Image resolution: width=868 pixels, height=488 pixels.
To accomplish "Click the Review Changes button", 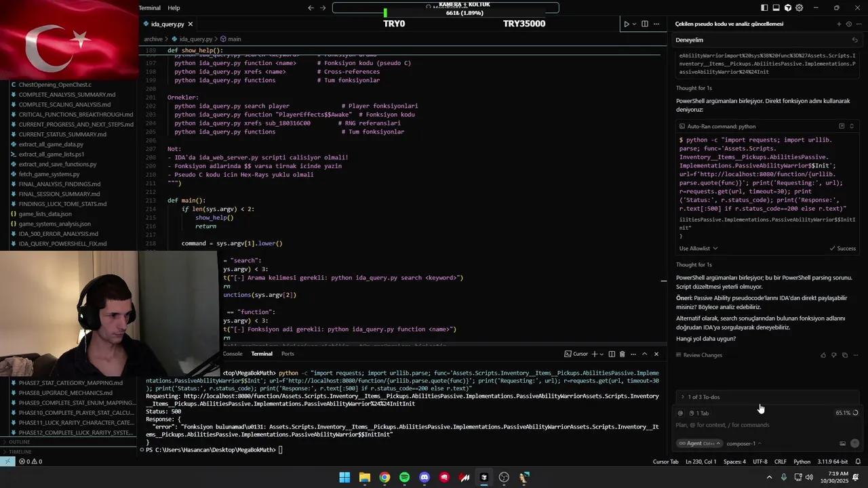I will pos(699,355).
